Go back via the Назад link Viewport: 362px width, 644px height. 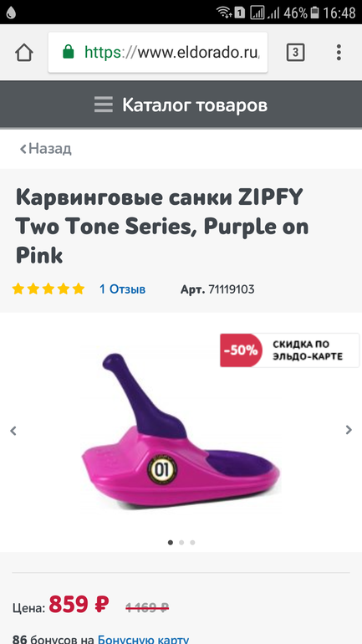[x=45, y=148]
